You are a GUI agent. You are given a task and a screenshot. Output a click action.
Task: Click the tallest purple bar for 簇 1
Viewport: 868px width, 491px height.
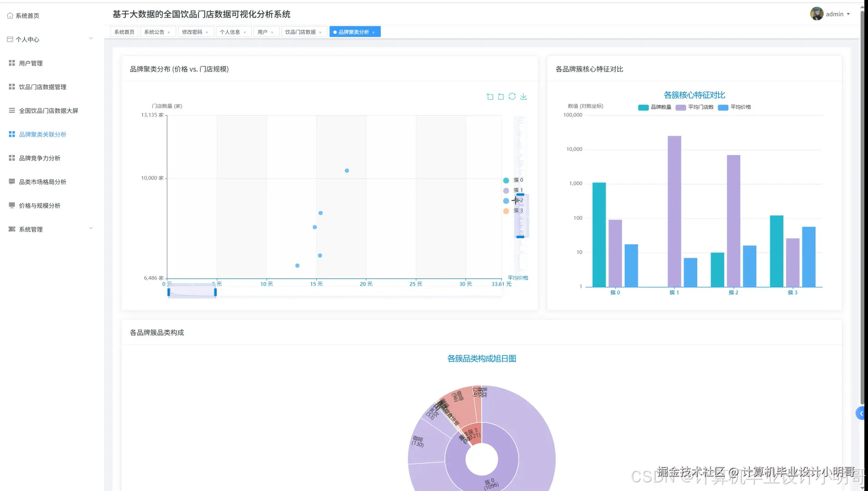674,211
